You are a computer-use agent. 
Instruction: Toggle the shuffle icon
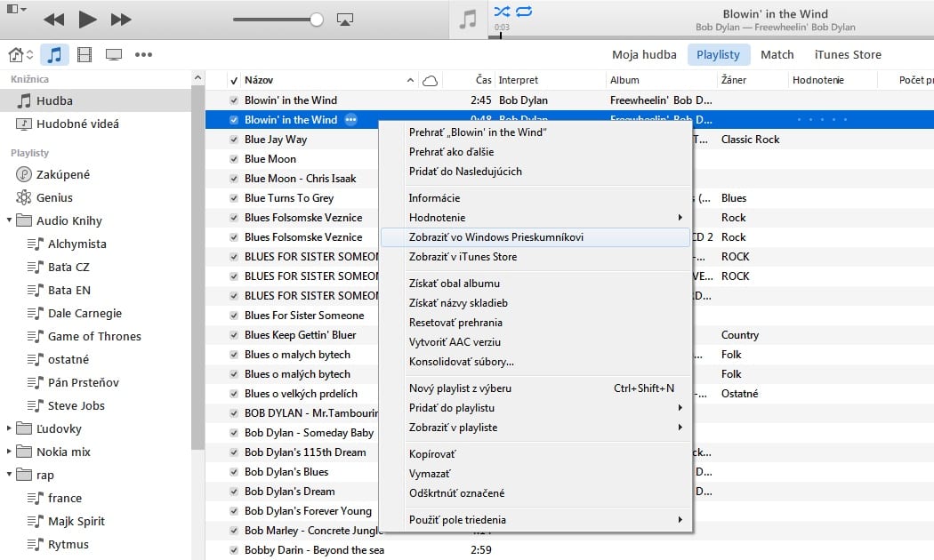(x=502, y=12)
